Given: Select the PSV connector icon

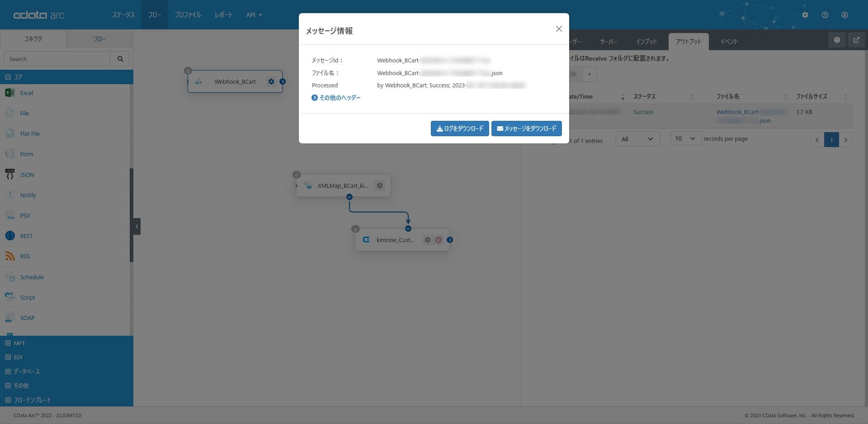Looking at the screenshot, I should point(10,215).
